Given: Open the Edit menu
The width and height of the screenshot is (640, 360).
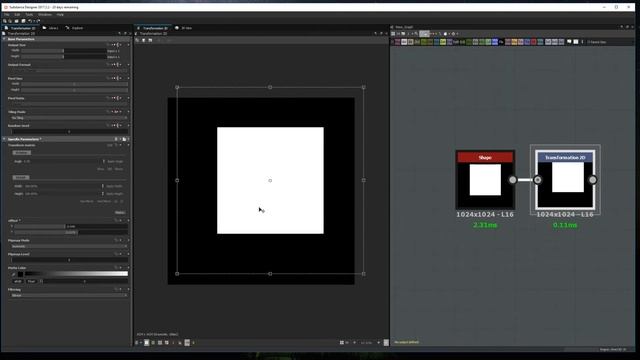Looking at the screenshot, I should [x=17, y=15].
